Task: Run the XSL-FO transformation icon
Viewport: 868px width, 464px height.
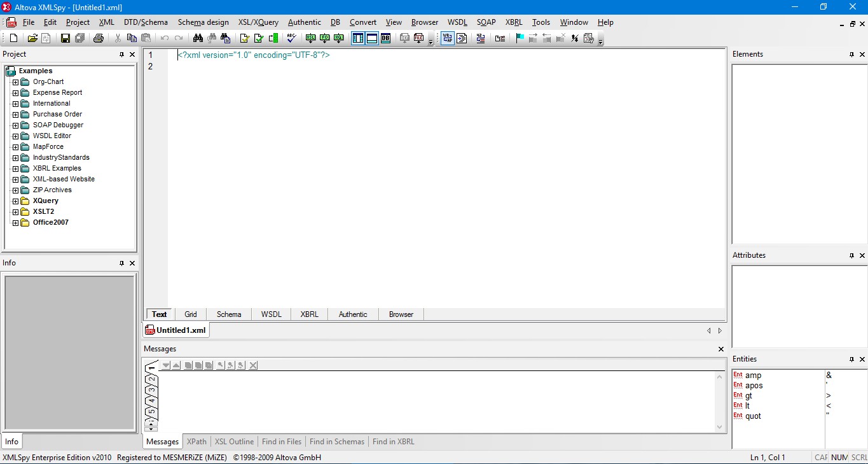Action: click(325, 38)
